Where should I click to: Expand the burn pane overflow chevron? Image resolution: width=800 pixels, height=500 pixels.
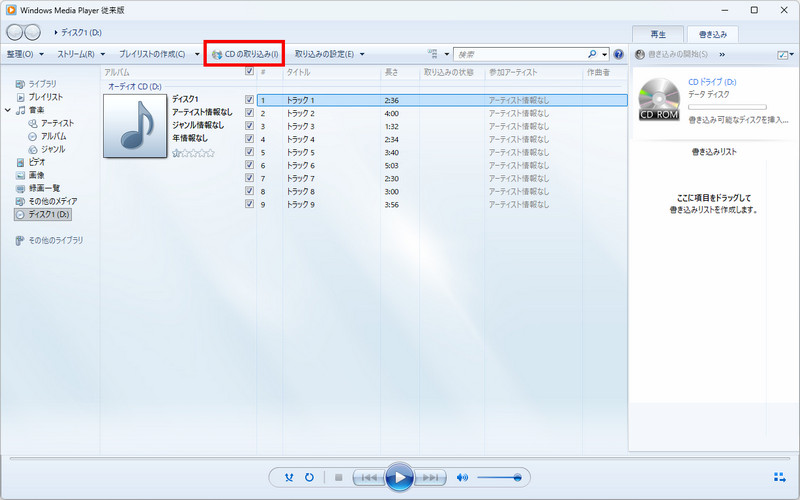click(722, 54)
